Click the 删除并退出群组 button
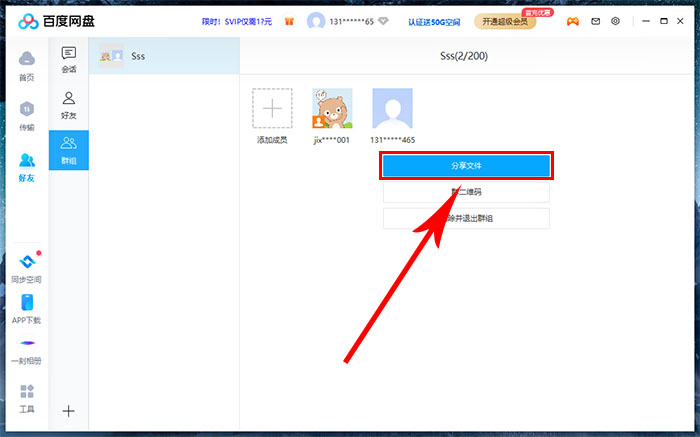The width and height of the screenshot is (700, 437). click(x=466, y=218)
